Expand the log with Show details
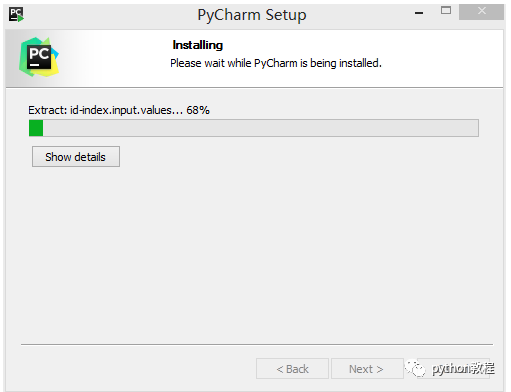The image size is (511, 392). coord(76,157)
